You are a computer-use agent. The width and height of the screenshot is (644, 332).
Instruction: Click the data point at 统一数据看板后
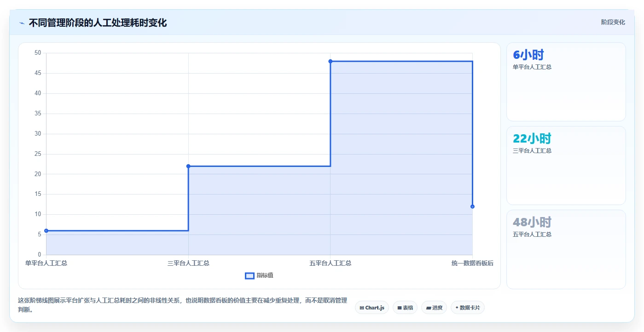click(x=472, y=206)
